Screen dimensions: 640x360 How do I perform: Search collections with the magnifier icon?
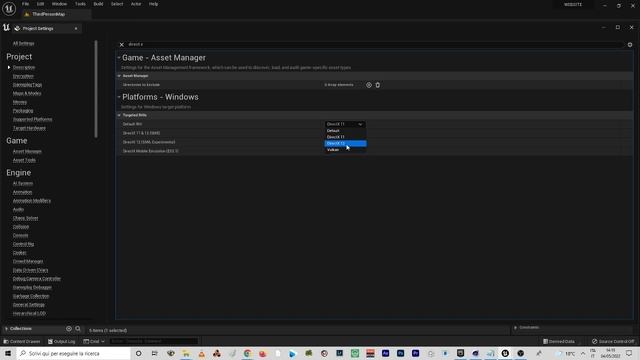(x=78, y=329)
